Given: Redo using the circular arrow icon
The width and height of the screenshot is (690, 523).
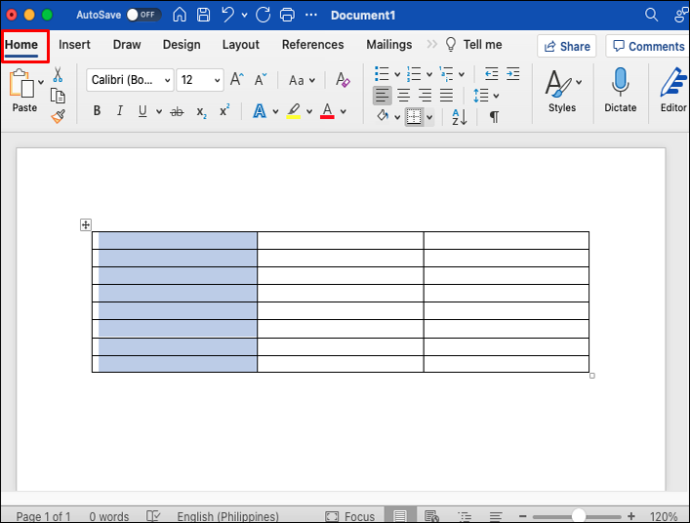Looking at the screenshot, I should click(263, 15).
